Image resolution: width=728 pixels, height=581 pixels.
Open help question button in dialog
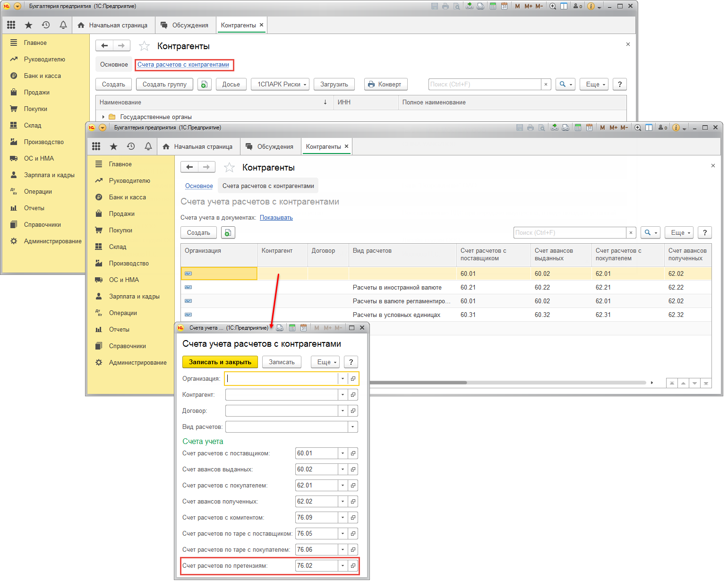pos(351,362)
